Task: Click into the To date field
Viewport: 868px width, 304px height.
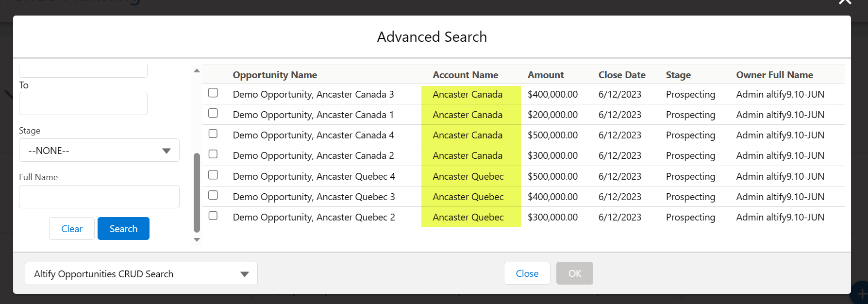Action: click(x=83, y=103)
